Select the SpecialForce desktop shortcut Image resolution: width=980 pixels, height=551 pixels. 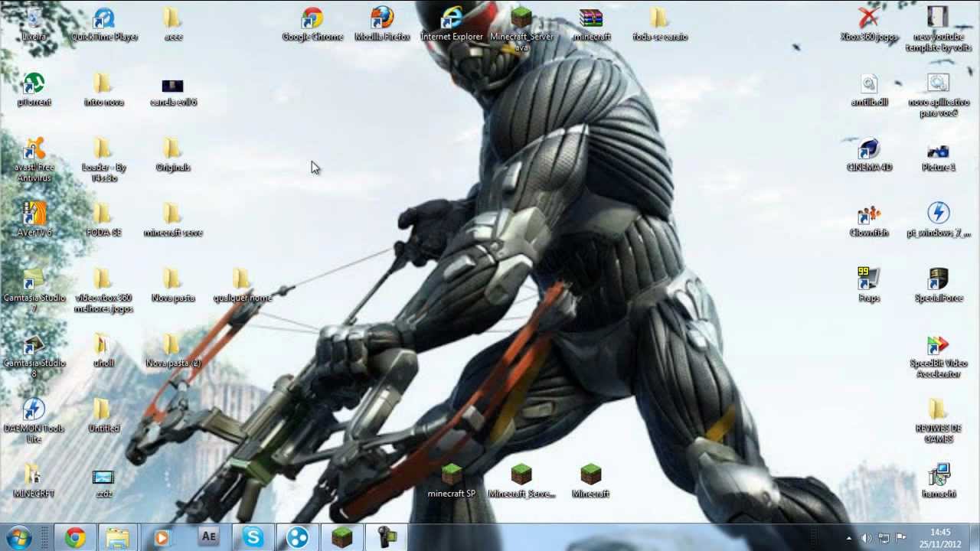click(x=938, y=285)
